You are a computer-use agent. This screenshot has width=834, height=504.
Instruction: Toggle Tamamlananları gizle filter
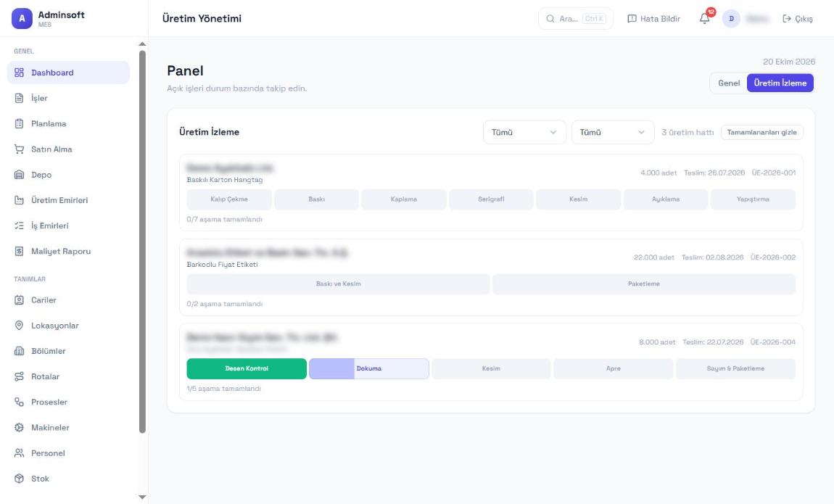pyautogui.click(x=761, y=133)
